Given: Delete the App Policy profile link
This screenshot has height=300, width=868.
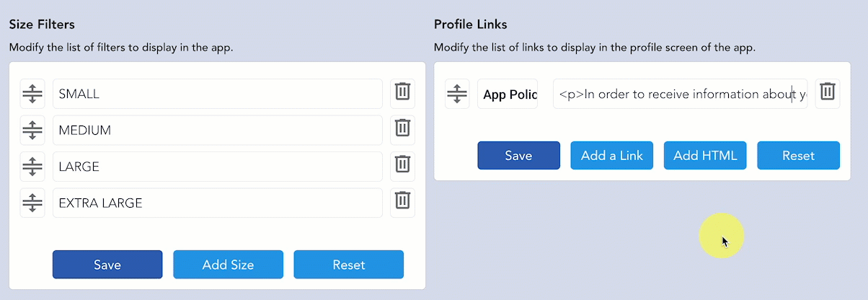Looking at the screenshot, I should click(828, 93).
